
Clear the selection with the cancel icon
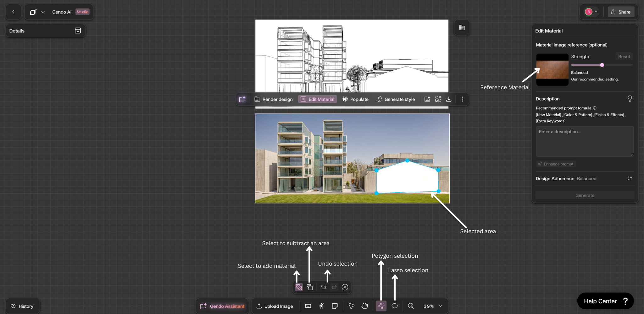click(x=345, y=287)
